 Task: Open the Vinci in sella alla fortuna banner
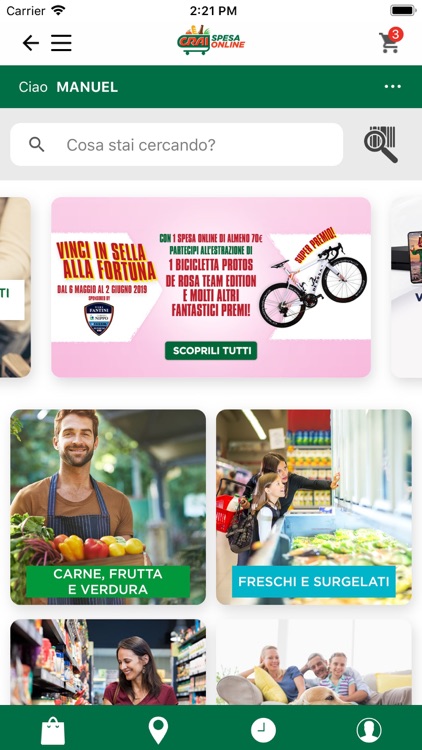point(211,287)
